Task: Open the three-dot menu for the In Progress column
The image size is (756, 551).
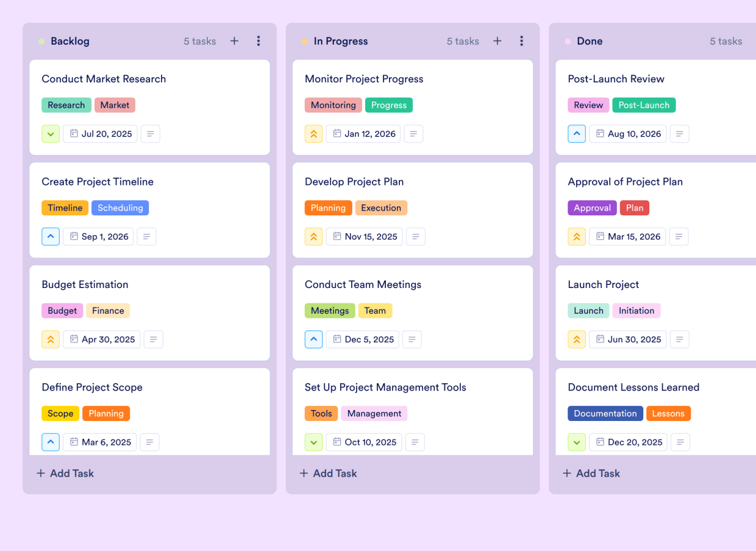Action: (x=522, y=41)
